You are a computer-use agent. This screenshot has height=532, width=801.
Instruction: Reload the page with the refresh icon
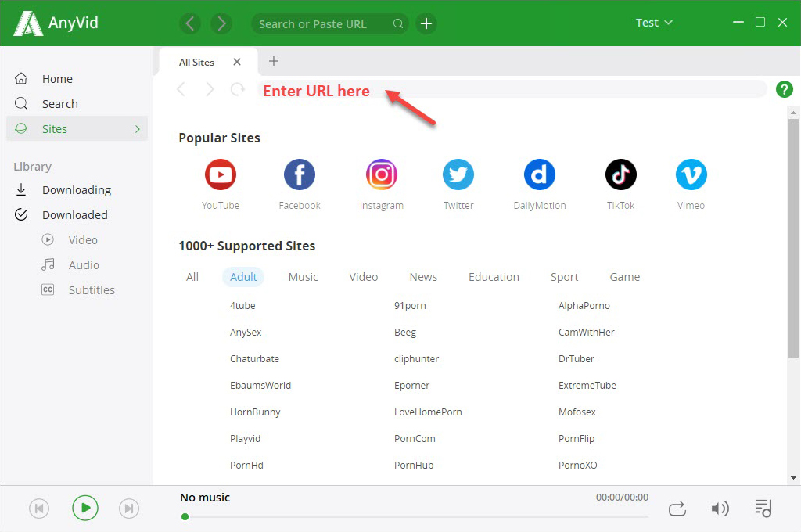pyautogui.click(x=238, y=89)
